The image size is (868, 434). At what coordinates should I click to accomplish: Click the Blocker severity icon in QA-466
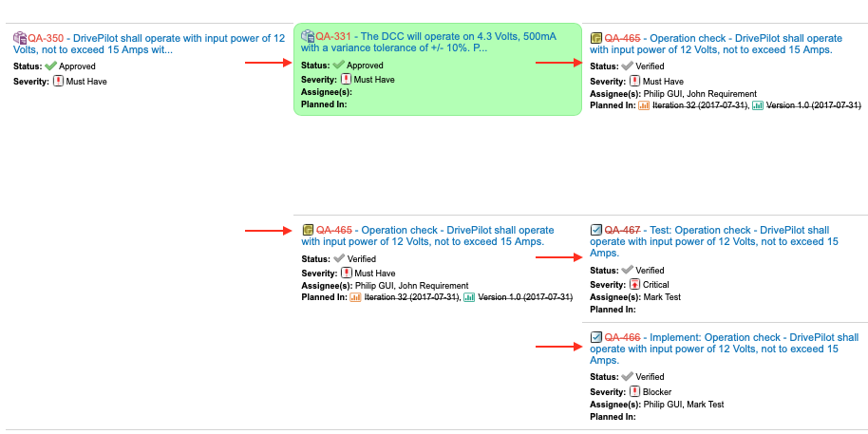click(x=634, y=391)
